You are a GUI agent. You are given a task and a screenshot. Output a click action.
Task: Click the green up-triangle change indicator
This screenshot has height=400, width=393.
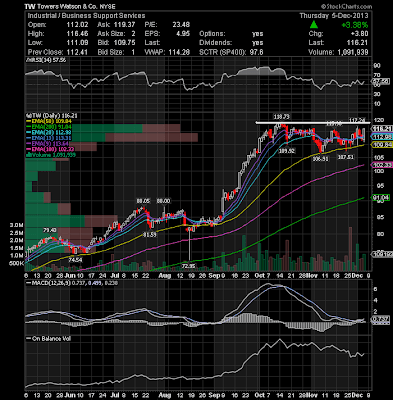point(313,25)
